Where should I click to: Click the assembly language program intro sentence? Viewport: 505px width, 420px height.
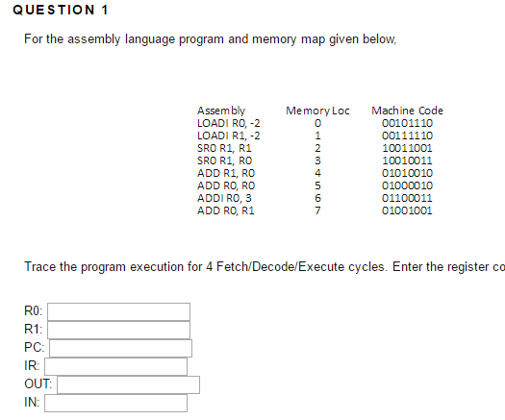[211, 39]
